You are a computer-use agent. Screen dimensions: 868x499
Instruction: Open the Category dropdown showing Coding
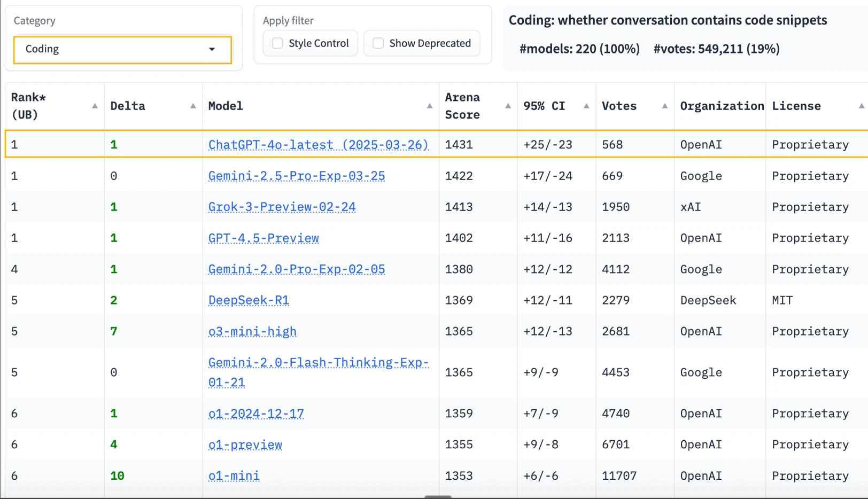(x=122, y=49)
